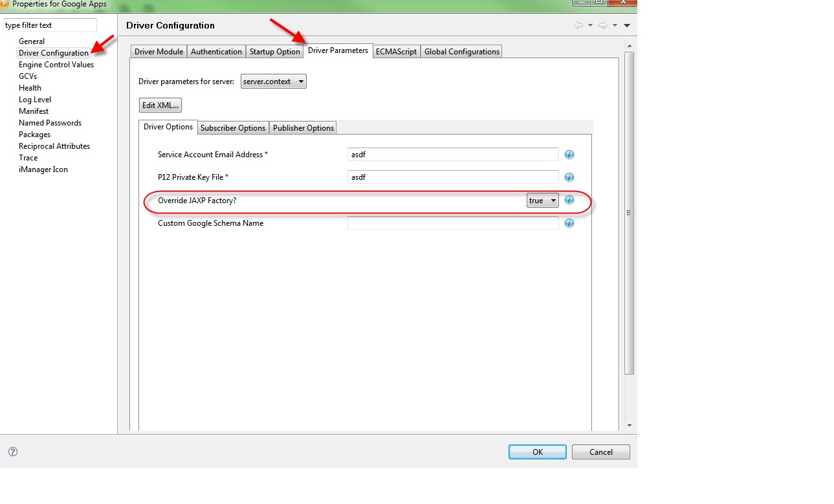The height and width of the screenshot is (504, 834).
Task: Open the Global Configurations tab
Action: point(462,52)
